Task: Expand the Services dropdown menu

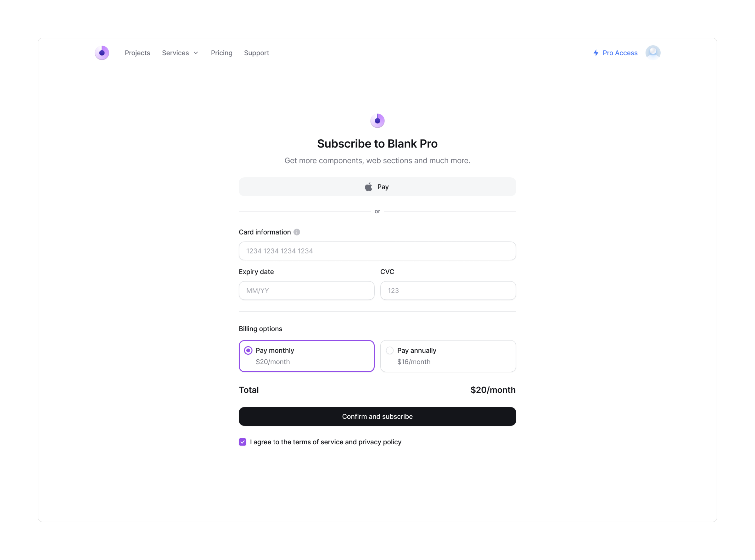Action: [180, 53]
